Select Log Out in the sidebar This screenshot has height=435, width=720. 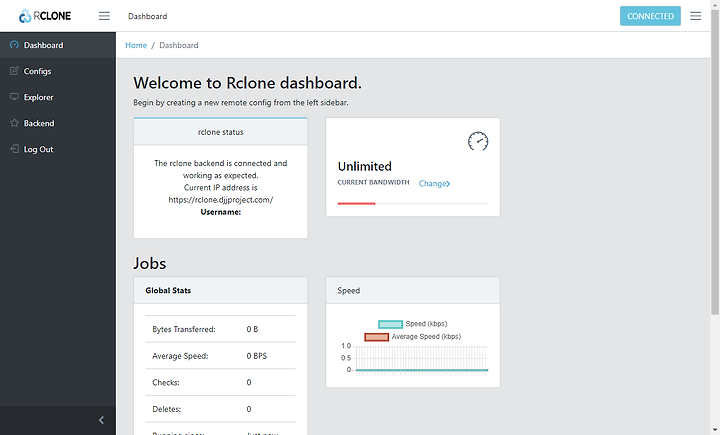[58, 149]
